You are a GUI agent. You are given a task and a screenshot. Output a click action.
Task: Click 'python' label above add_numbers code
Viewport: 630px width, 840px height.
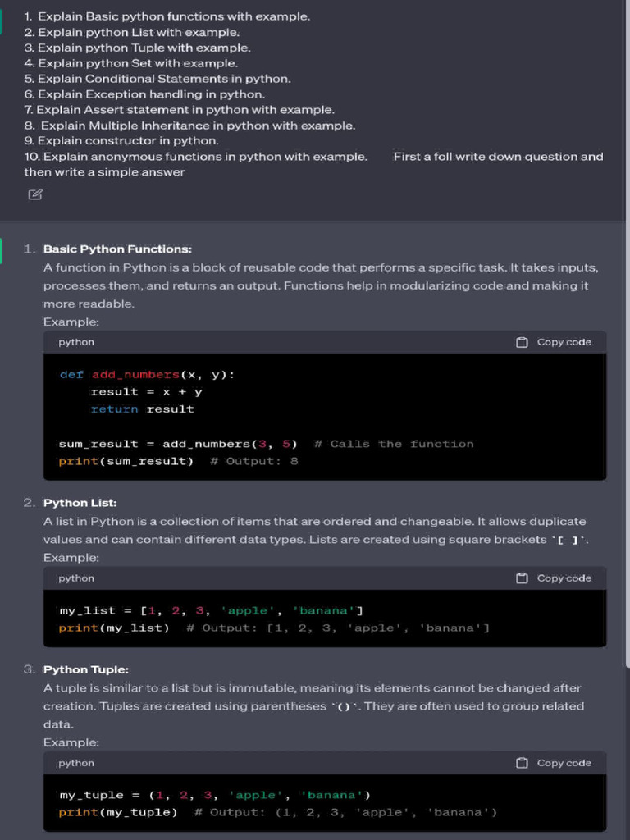pyautogui.click(x=76, y=342)
